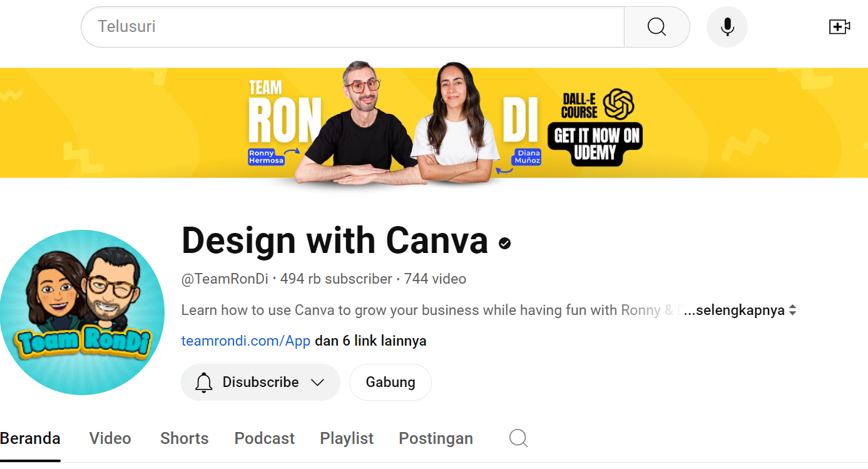The width and height of the screenshot is (868, 469).
Task: Focus the Telusuri search field
Action: click(352, 27)
